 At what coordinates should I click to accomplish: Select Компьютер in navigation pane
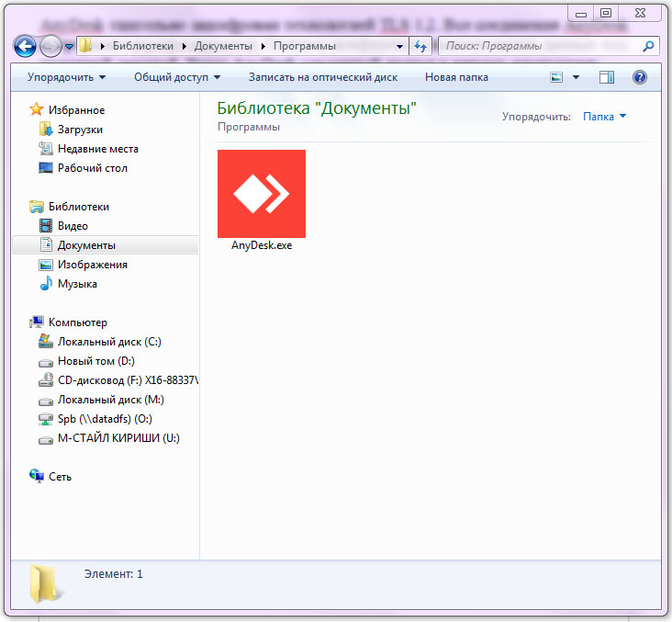[78, 322]
